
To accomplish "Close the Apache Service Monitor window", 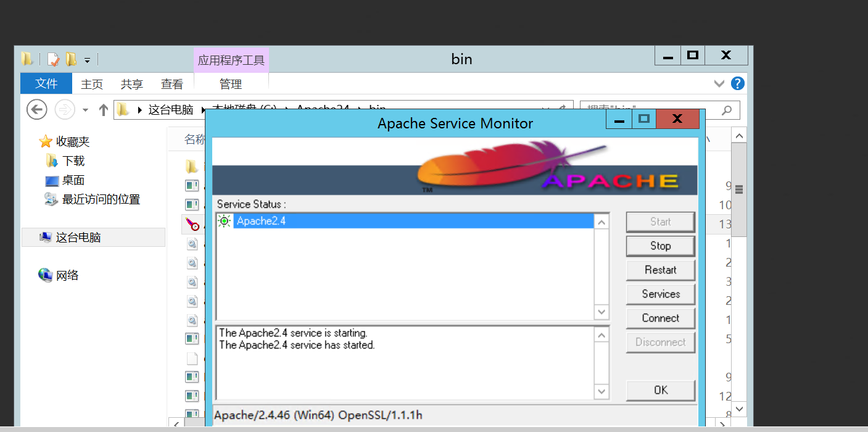I will pos(677,119).
